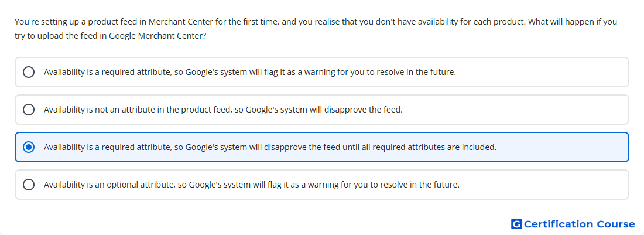
Task: Select radio button for "not an attribute" answer
Action: click(29, 110)
